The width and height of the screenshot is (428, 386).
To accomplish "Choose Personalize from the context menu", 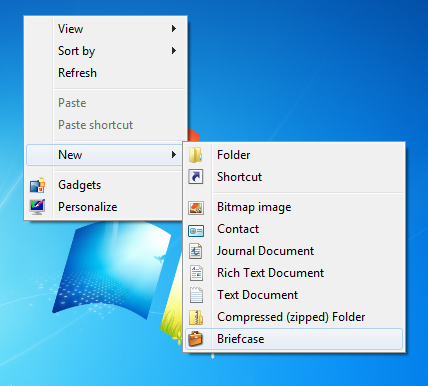I will pyautogui.click(x=105, y=207).
